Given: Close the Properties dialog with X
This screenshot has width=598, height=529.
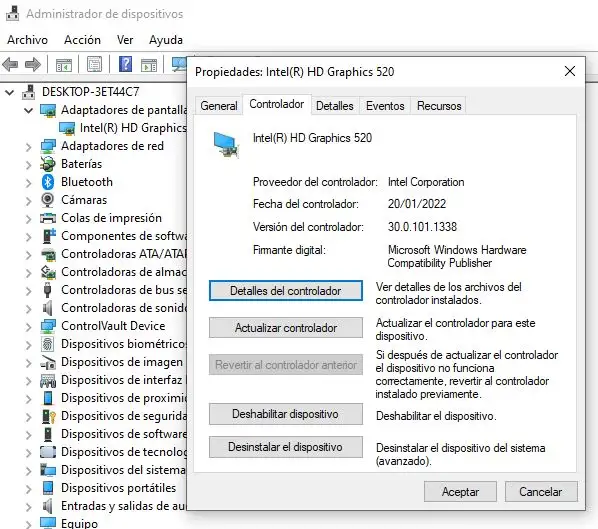Looking at the screenshot, I should point(570,71).
